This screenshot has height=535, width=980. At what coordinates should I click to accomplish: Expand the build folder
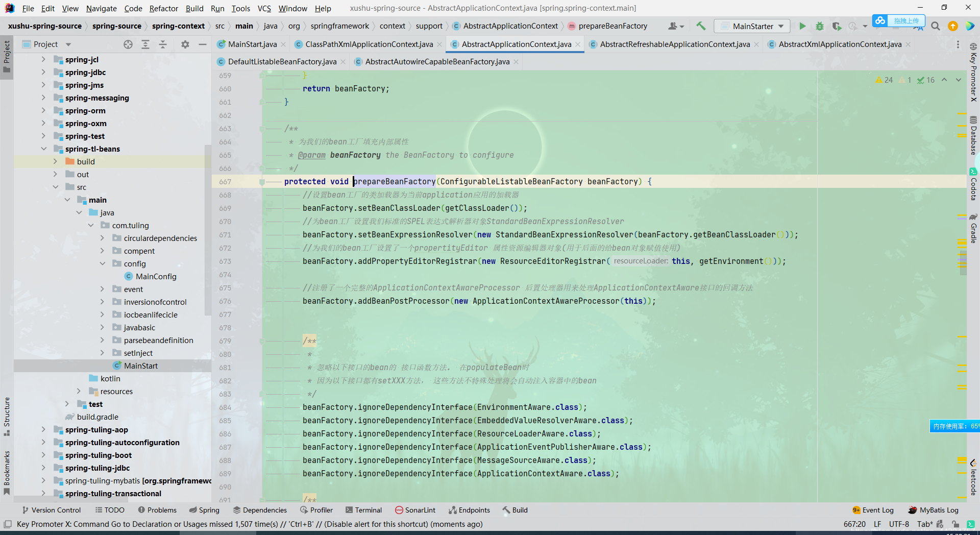[x=56, y=162]
